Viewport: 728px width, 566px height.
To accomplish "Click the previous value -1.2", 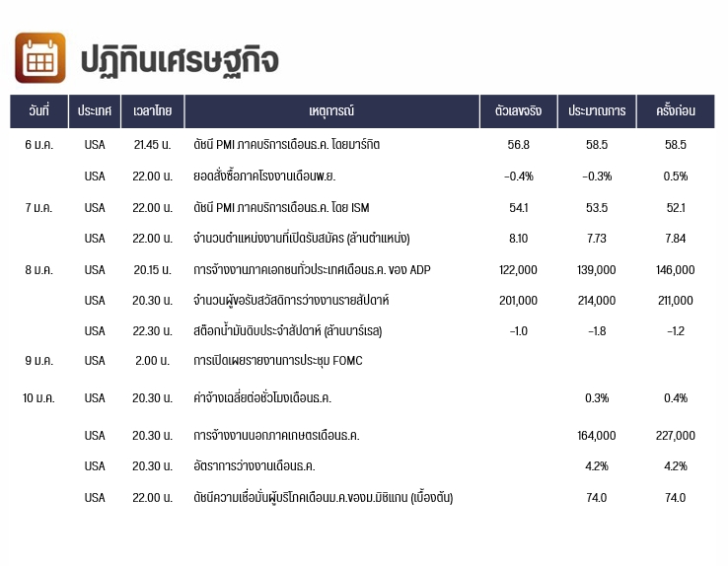I will 676,331.
